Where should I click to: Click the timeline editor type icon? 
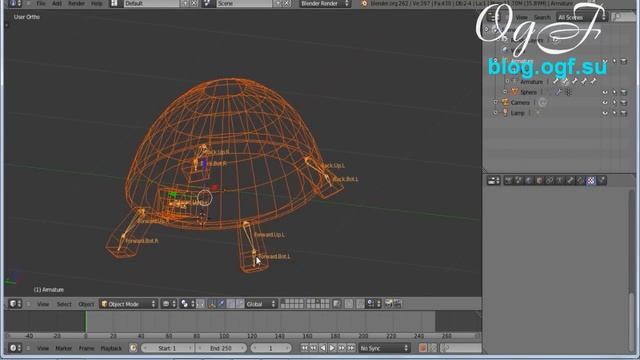click(15, 348)
